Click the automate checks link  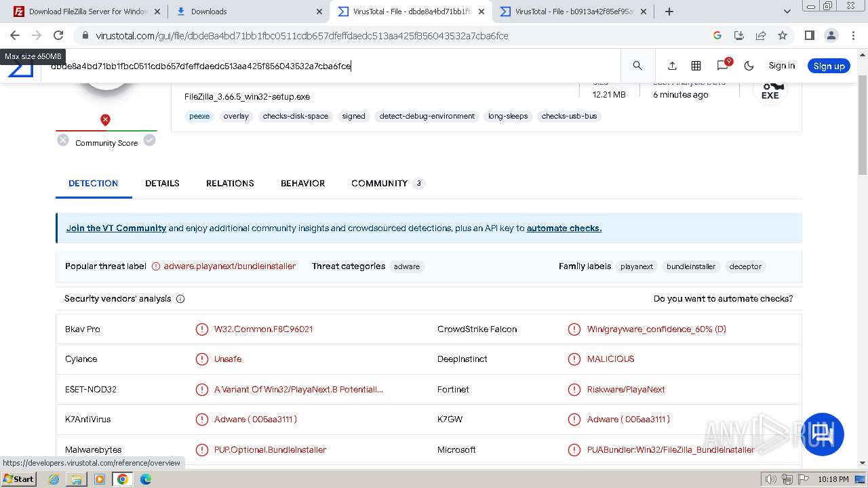(x=564, y=228)
